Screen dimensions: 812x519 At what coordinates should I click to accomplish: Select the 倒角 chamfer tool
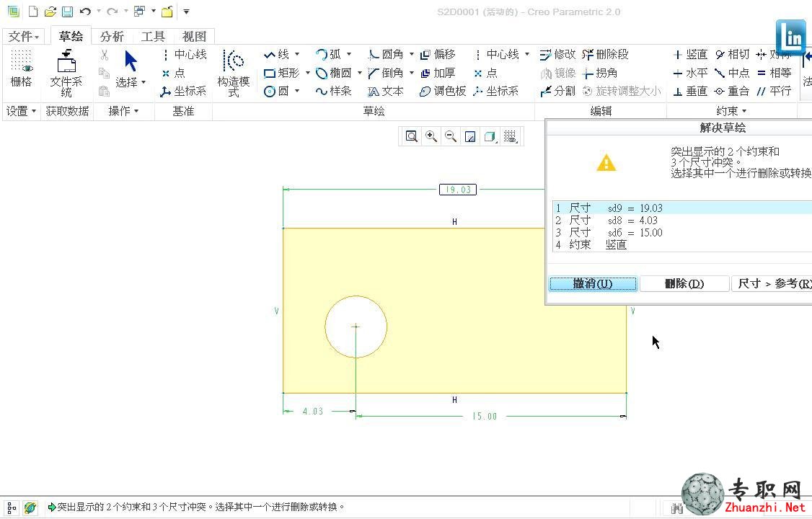[386, 73]
